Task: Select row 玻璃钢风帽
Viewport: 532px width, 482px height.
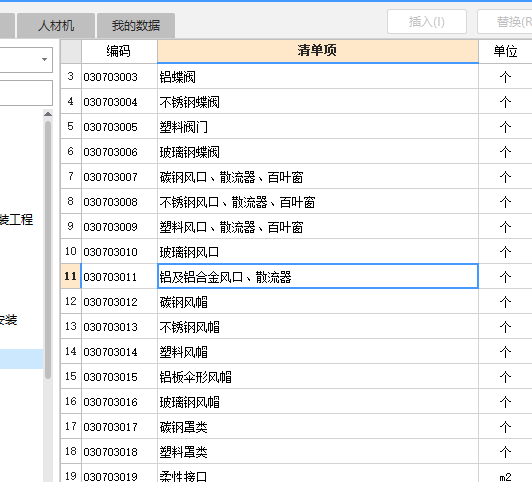Action: [x=318, y=402]
